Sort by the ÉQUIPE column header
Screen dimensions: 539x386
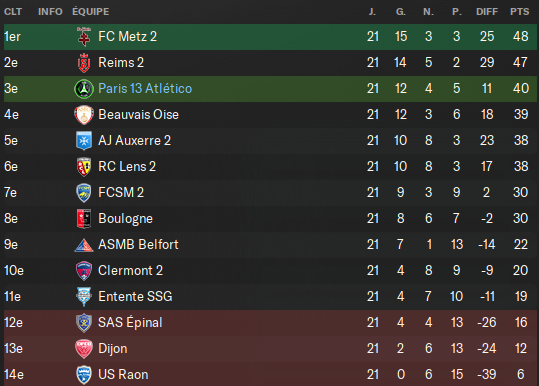pyautogui.click(x=91, y=12)
